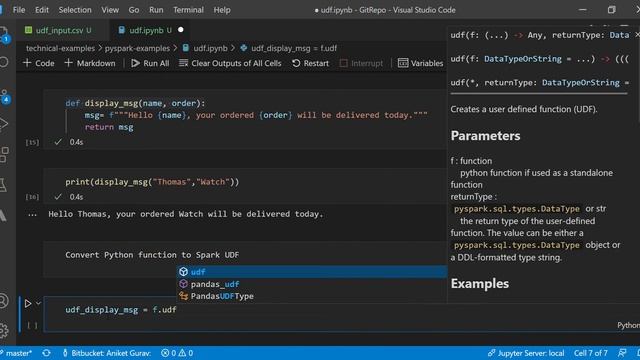Run All notebook cells

[150, 63]
